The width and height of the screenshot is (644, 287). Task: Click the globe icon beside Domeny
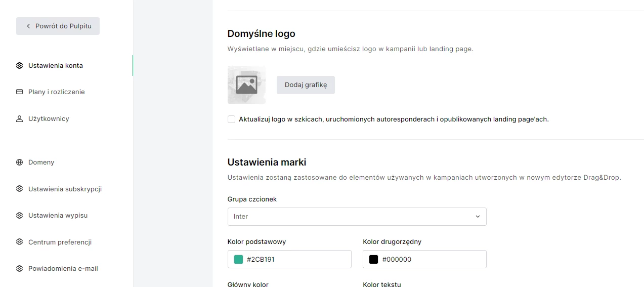(x=20, y=162)
